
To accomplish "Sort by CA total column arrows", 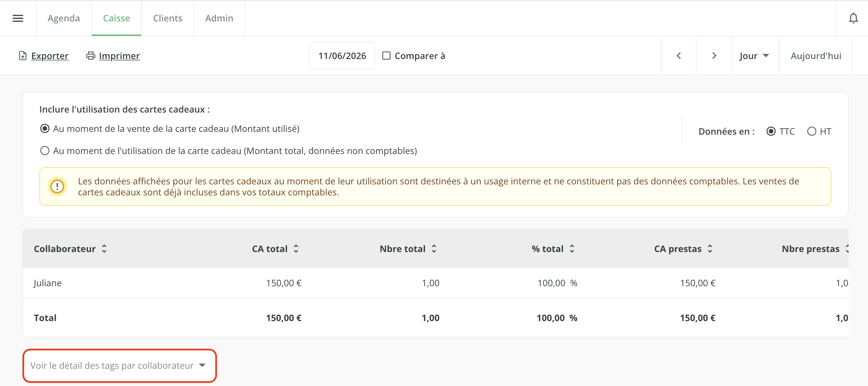I will [x=296, y=249].
